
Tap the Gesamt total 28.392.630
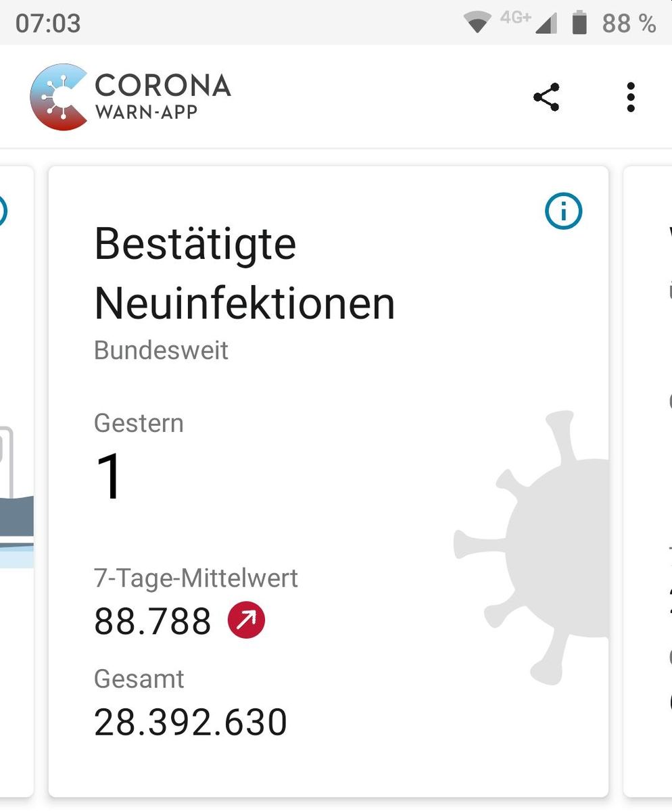(191, 722)
